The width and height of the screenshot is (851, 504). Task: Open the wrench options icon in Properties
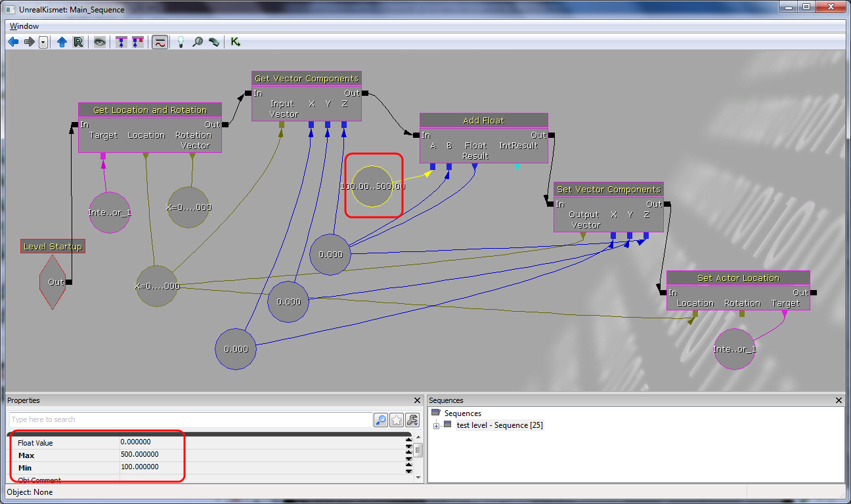412,420
